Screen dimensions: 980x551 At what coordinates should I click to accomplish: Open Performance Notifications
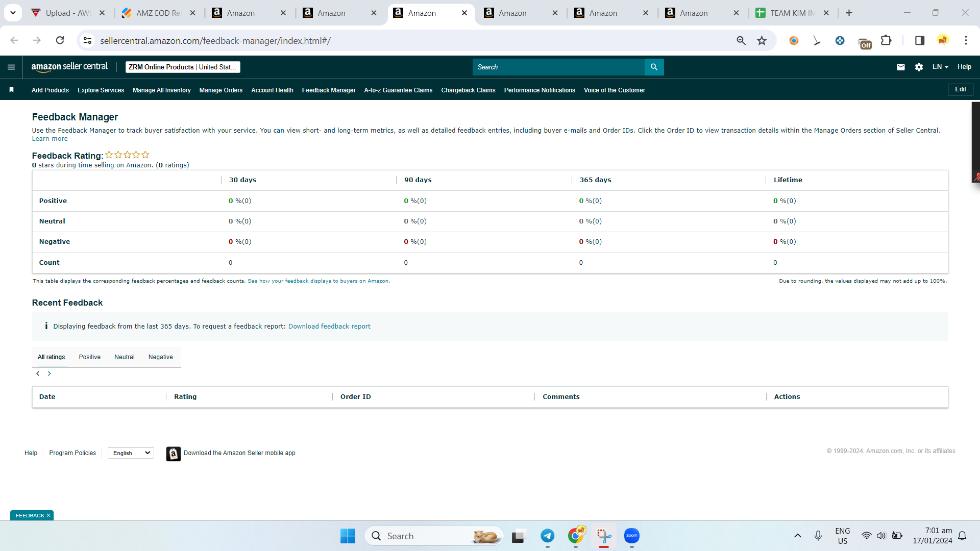(540, 90)
